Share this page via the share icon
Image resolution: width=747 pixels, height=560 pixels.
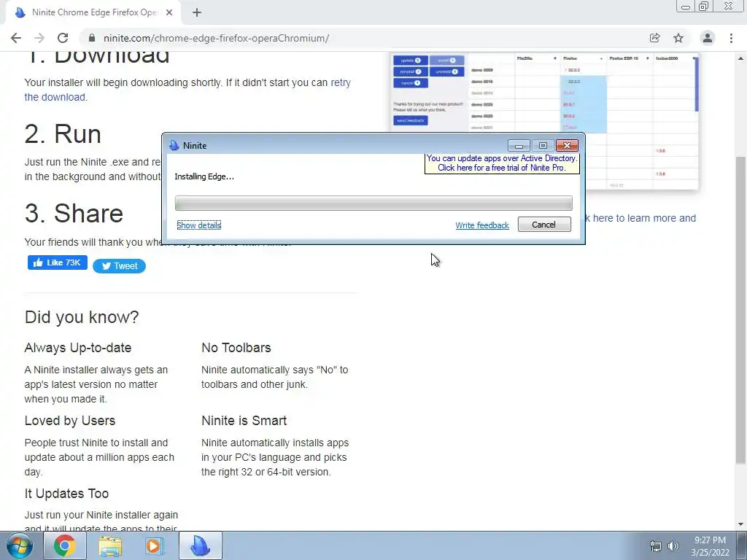pos(654,38)
